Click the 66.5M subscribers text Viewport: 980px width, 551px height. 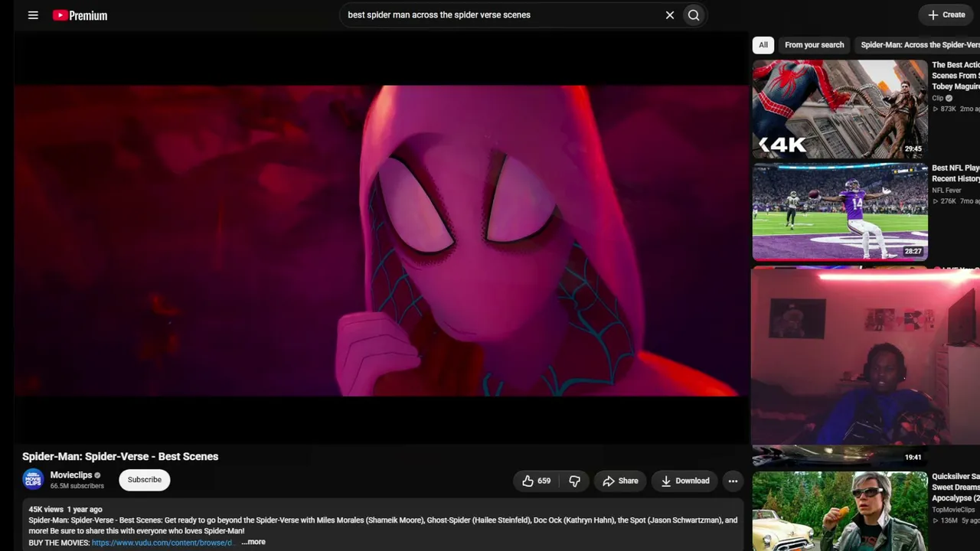point(77,486)
